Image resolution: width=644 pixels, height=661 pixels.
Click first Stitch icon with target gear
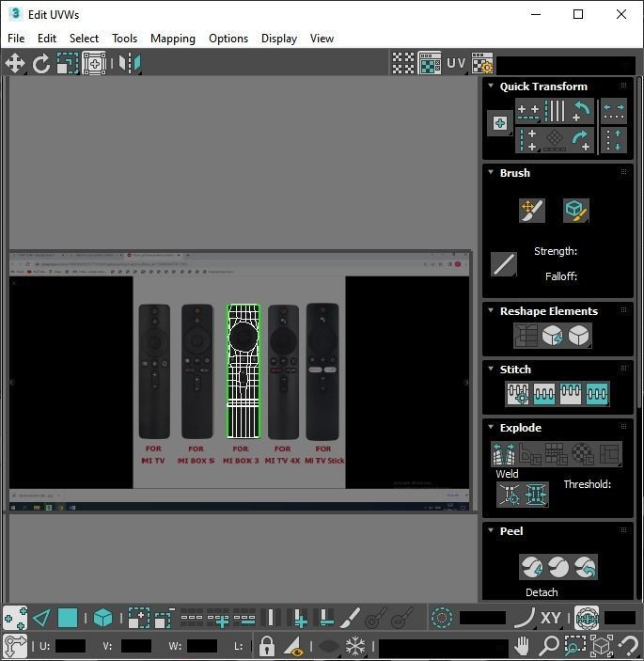(518, 394)
